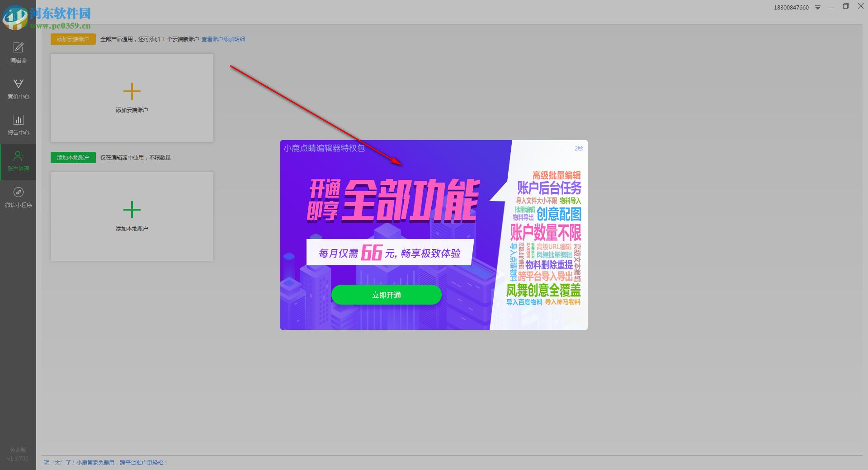Click the bottom promo link about 小鹿管家免费用
The height and width of the screenshot is (470, 868).
click(106, 462)
